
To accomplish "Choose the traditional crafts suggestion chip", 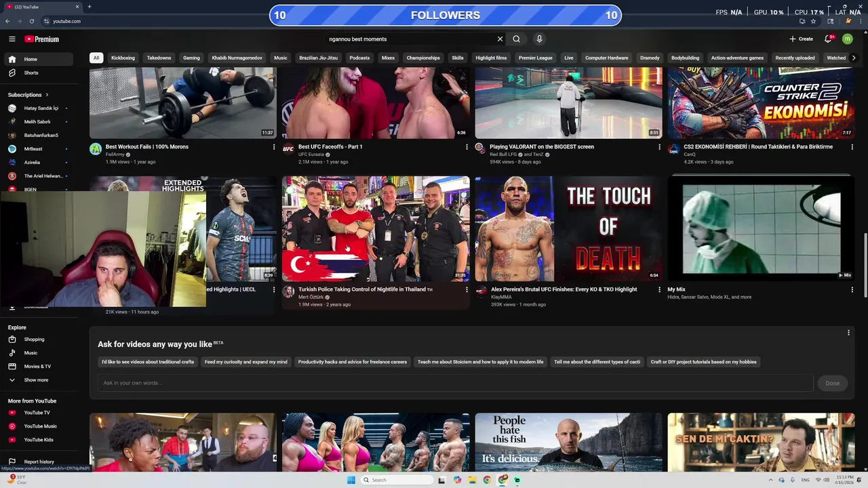I will tap(148, 362).
